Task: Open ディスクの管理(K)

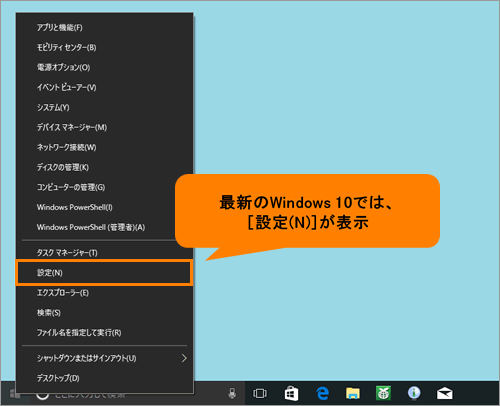Action: (x=104, y=167)
